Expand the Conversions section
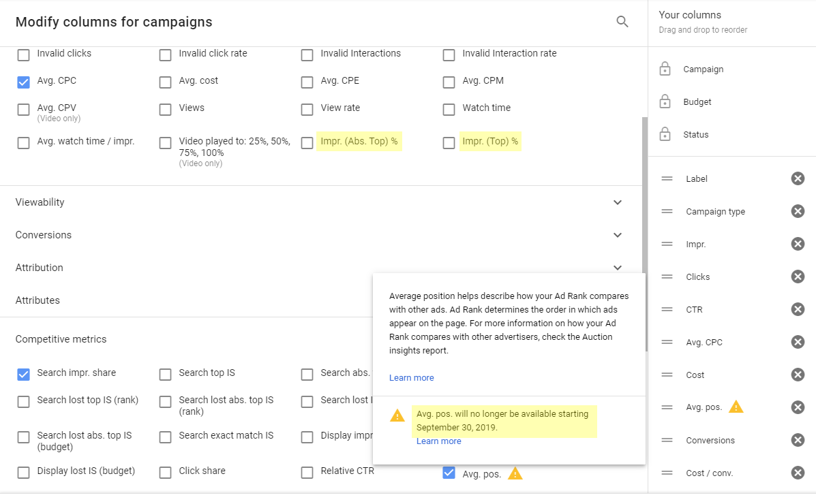Image resolution: width=816 pixels, height=504 pixels. (x=617, y=235)
